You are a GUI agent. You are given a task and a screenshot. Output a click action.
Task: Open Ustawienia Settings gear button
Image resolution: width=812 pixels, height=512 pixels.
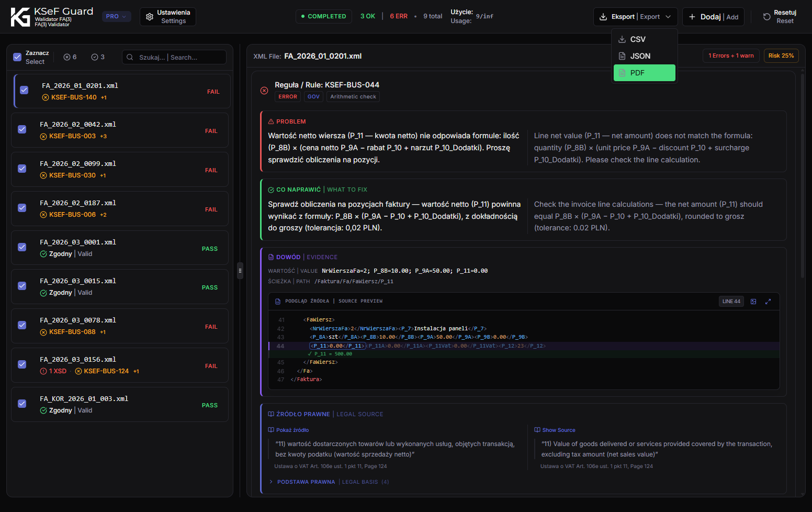tap(168, 17)
